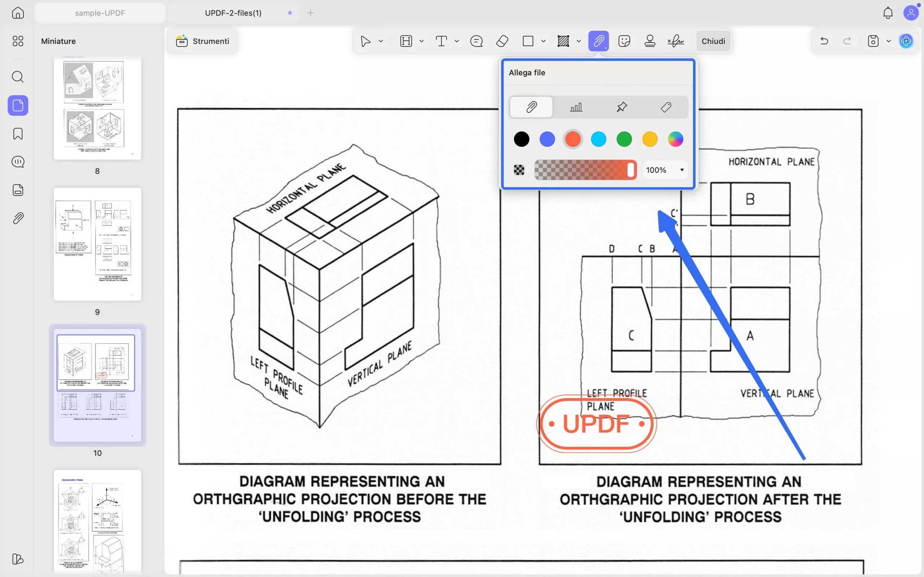
Task: Click the Chiudi button
Action: [713, 41]
